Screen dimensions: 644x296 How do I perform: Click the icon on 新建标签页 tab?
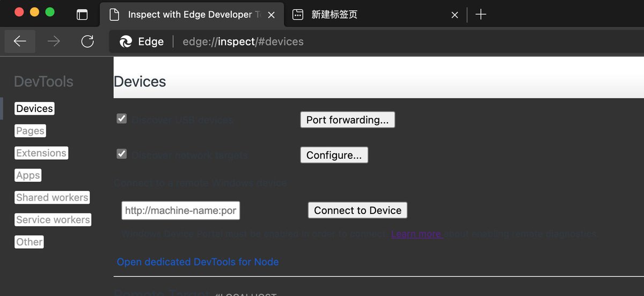(298, 14)
